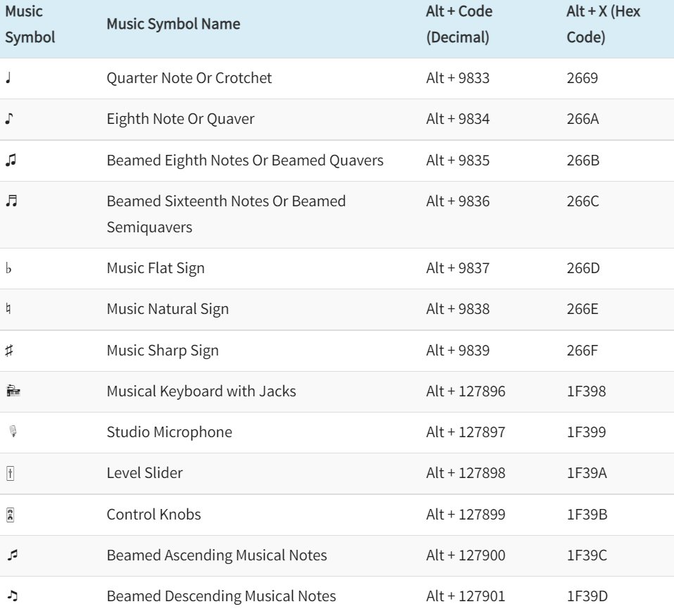Click the hex code 1F39D cell
The image size is (674, 616).
[587, 596]
